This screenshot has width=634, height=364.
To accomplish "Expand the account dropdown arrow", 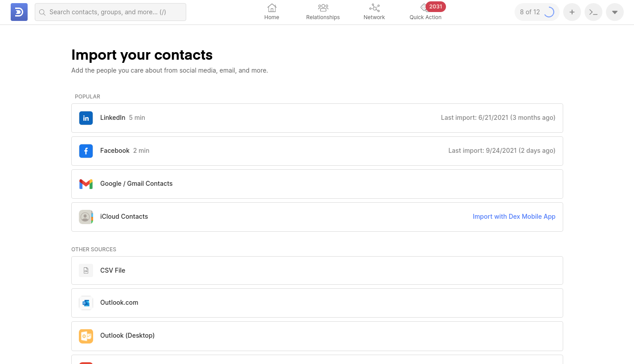I will [615, 12].
